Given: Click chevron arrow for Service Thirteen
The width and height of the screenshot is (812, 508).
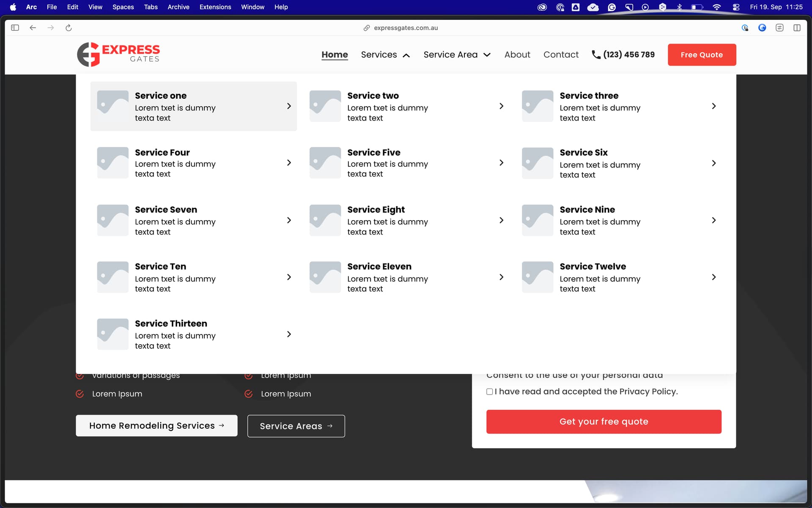Looking at the screenshot, I should (289, 334).
